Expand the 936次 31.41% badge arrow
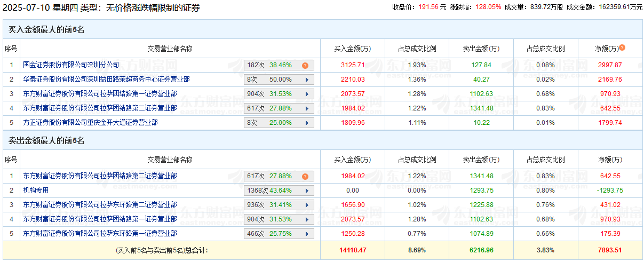Image resolution: width=644 pixels, height=262 pixels. [307, 205]
